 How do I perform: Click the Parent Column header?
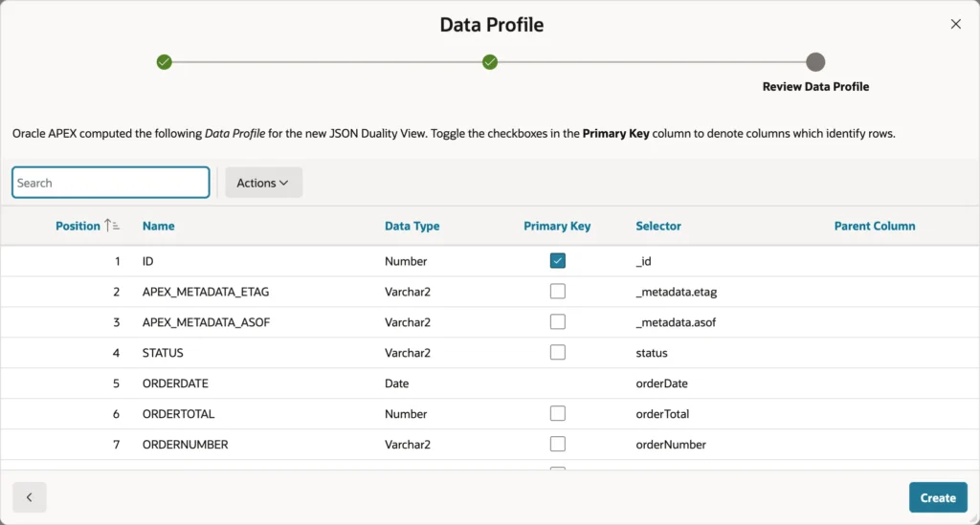(875, 226)
